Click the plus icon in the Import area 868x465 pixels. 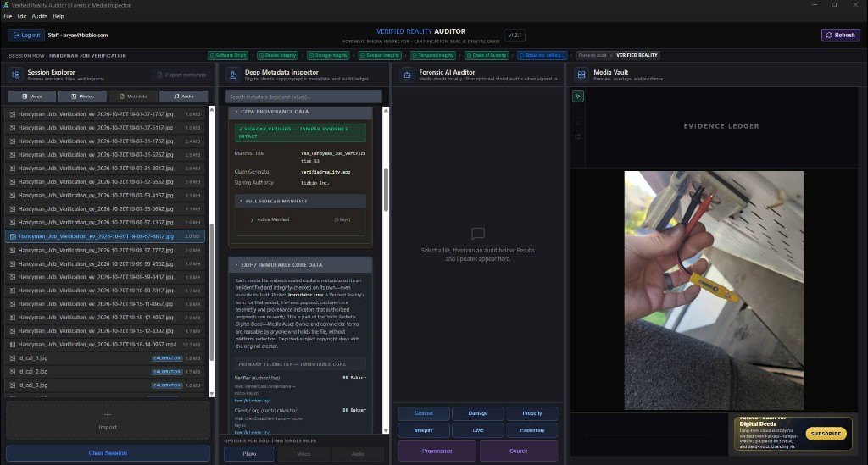pos(108,414)
